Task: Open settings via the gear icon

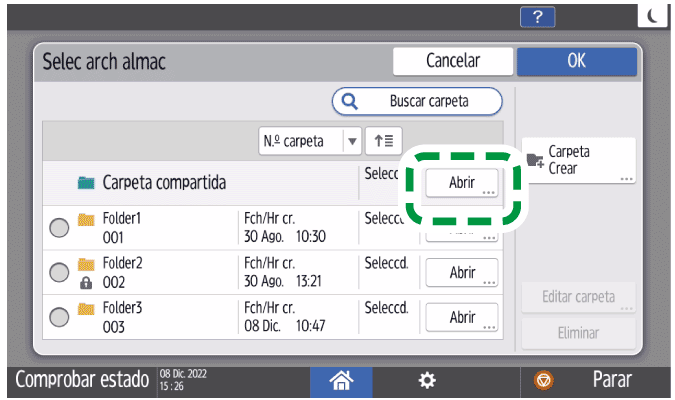Action: pos(427,381)
